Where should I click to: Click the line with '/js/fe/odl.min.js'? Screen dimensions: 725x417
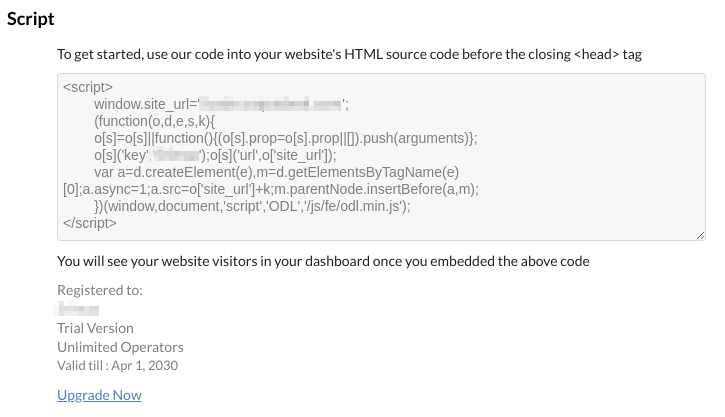coord(252,206)
